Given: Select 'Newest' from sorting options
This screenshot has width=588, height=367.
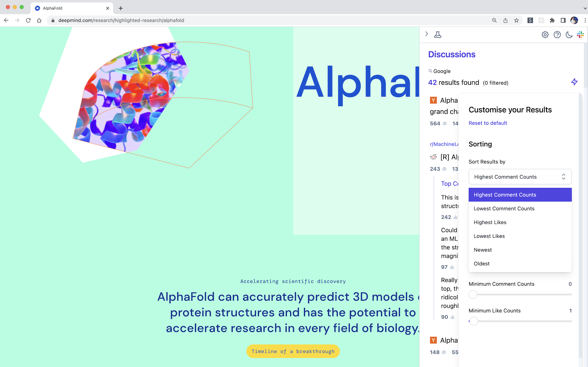Looking at the screenshot, I should click(482, 249).
